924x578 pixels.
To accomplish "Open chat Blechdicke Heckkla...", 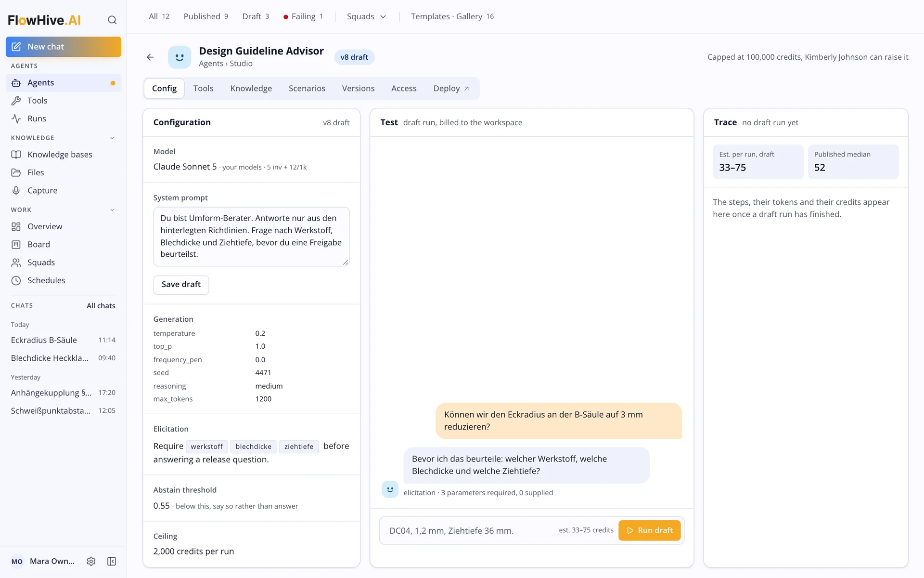I will coord(64,358).
